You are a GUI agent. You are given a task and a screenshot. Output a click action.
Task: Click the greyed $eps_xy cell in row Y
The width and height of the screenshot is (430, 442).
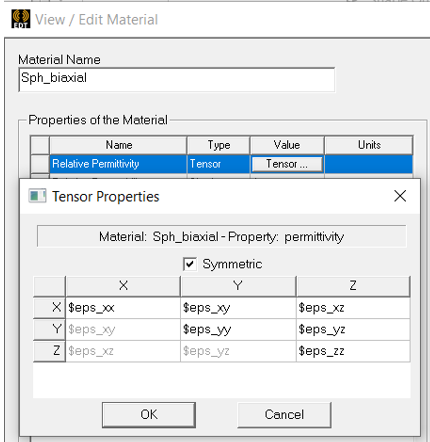pos(123,329)
